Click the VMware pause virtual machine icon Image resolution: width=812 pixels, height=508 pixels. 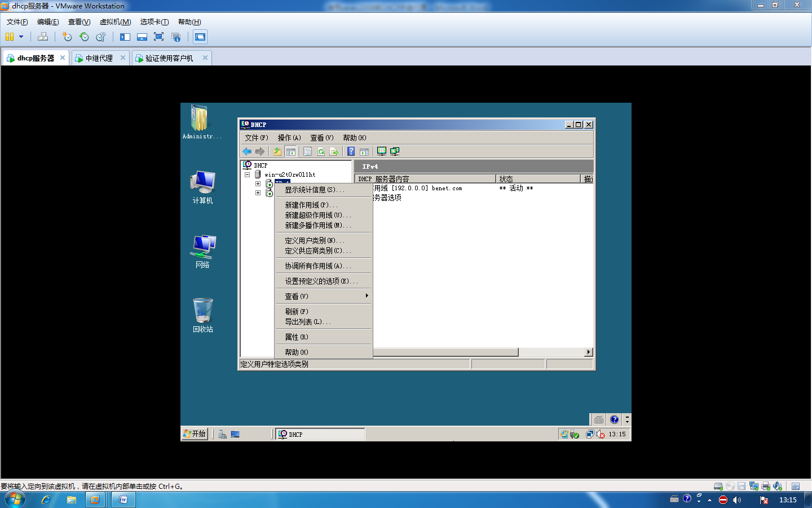click(x=10, y=37)
